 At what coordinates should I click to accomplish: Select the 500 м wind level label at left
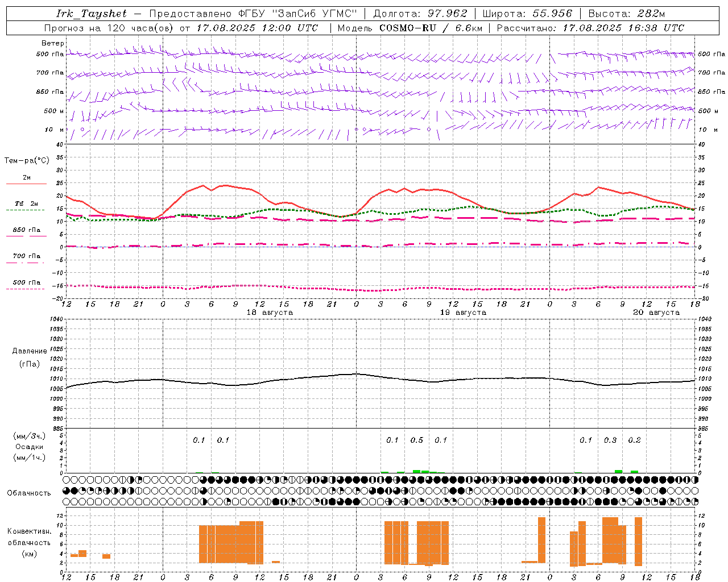point(54,111)
